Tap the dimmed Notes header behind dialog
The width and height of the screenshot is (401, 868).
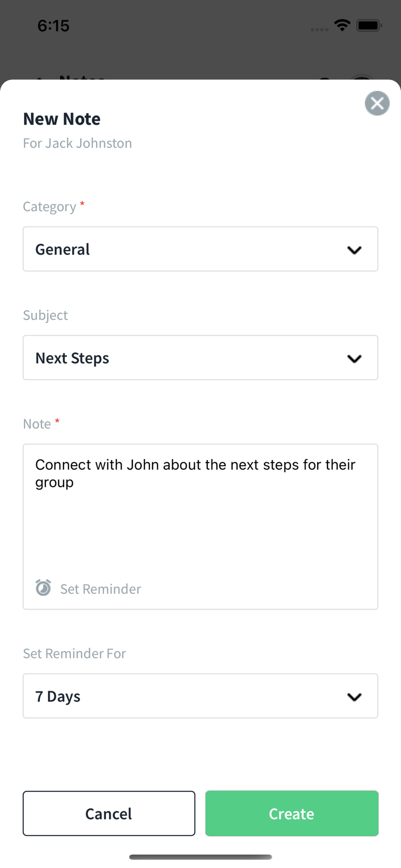click(82, 76)
